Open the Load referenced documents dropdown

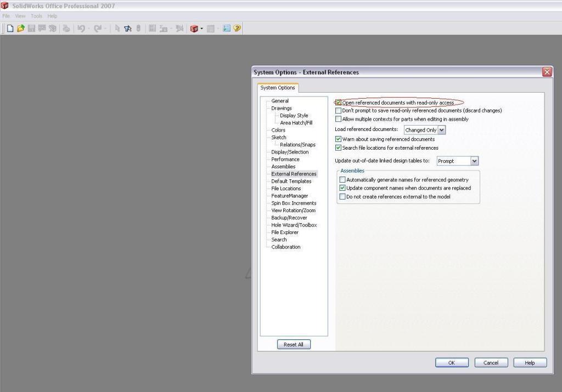pyautogui.click(x=425, y=130)
